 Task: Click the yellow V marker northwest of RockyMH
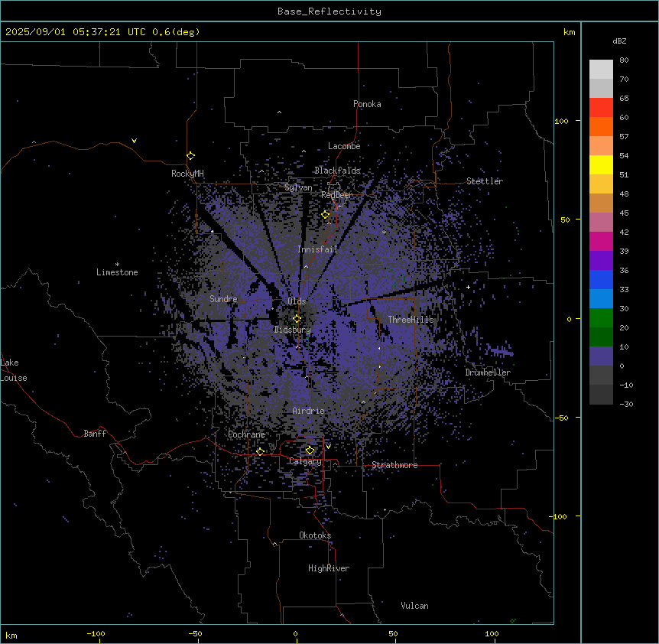click(134, 141)
